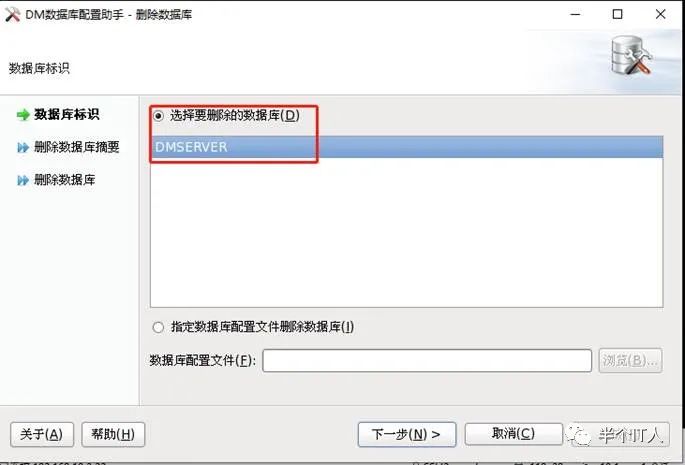Select the 指定数据库配置文件删除数据库 radio option
685x465 pixels.
[158, 327]
